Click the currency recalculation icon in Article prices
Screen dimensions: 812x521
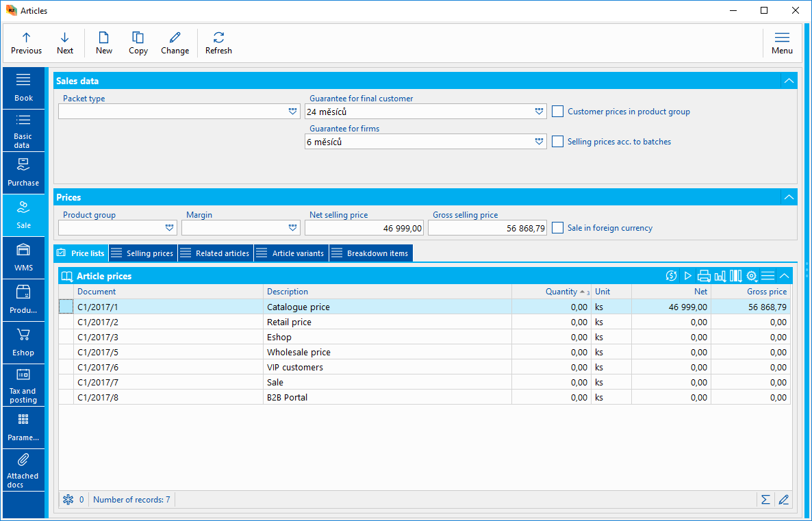click(x=671, y=276)
